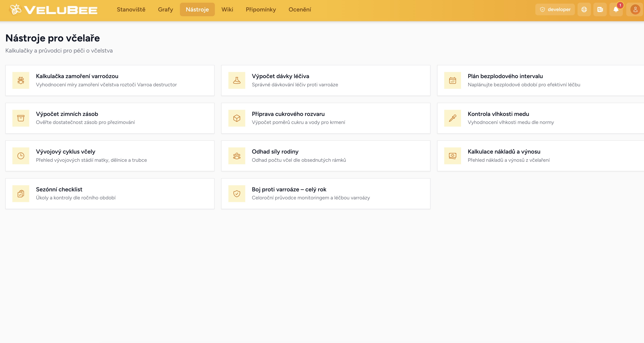Viewport: 644px width, 343px height.
Task: Open the Grafy navigation item
Action: pyautogui.click(x=165, y=10)
